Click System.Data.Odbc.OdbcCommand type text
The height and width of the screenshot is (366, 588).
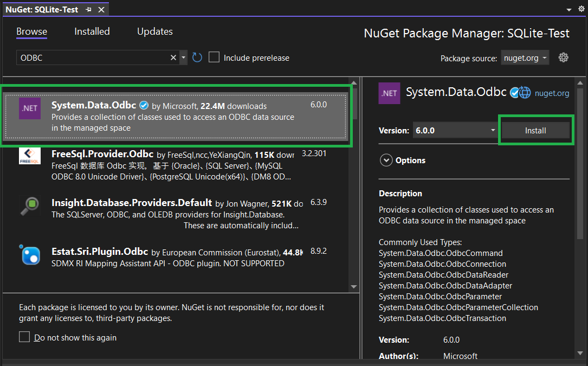click(441, 253)
